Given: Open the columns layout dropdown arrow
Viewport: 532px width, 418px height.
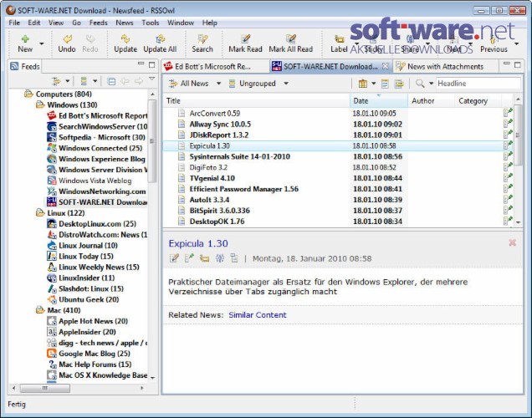Looking at the screenshot, I should coord(374,84).
